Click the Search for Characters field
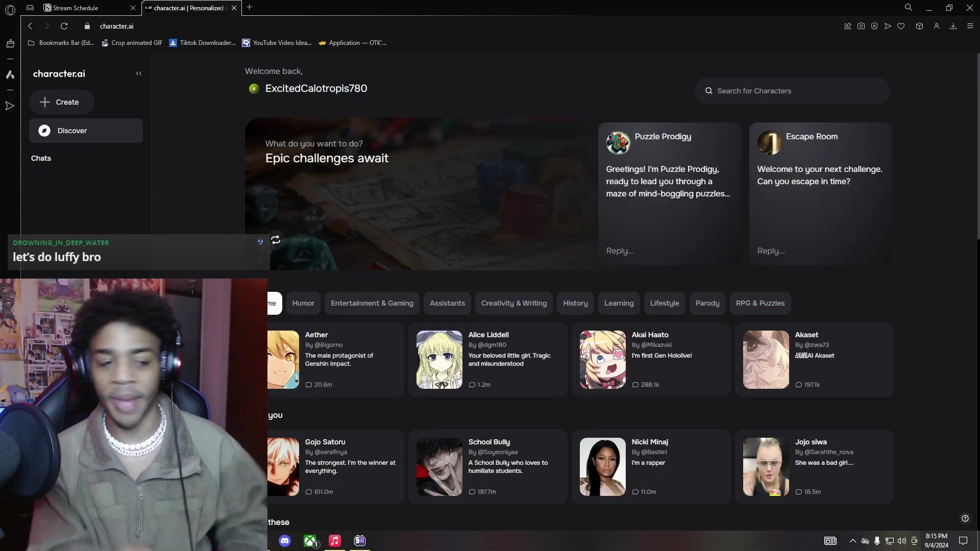Screen dimensions: 980x551 click(792, 91)
